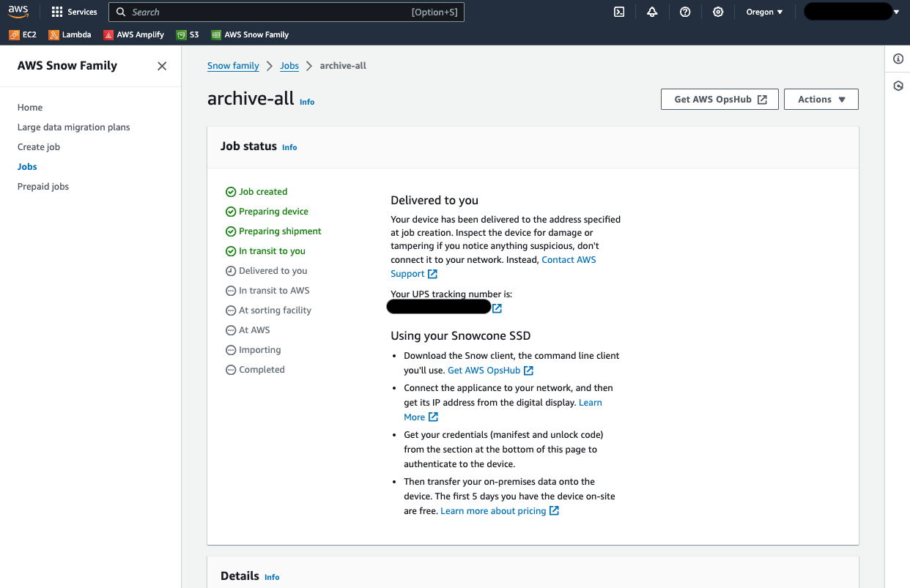
Task: Click the Completed status step
Action: (x=255, y=370)
